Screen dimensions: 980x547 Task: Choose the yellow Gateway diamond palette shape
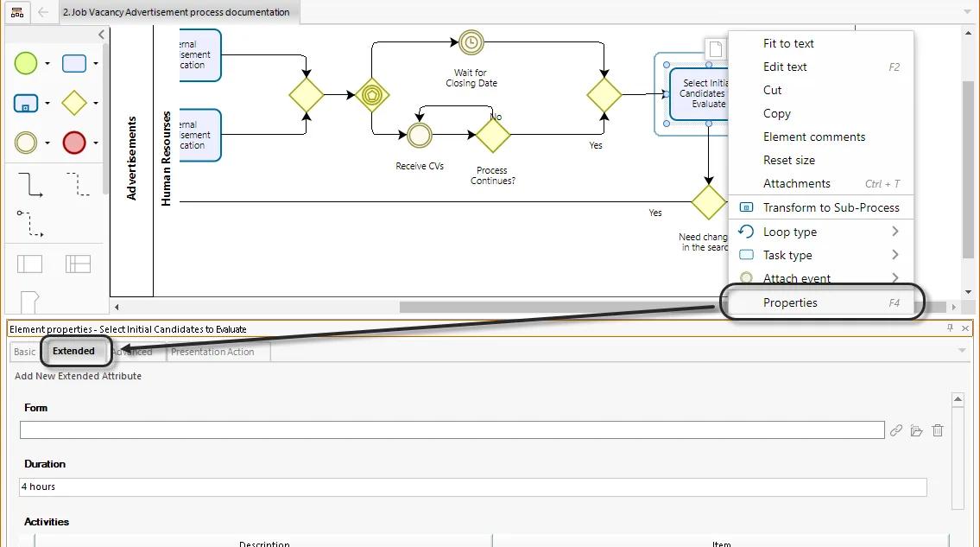73,104
